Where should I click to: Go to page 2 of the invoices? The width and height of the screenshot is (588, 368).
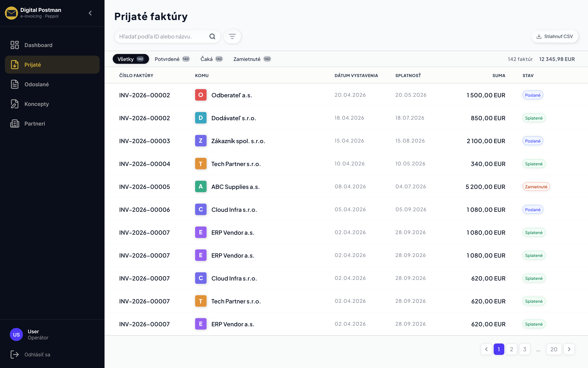[x=511, y=349]
